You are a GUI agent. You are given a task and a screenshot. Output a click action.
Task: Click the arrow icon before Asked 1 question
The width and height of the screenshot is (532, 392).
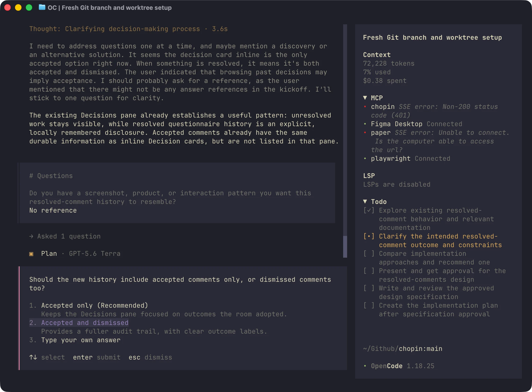pos(31,236)
